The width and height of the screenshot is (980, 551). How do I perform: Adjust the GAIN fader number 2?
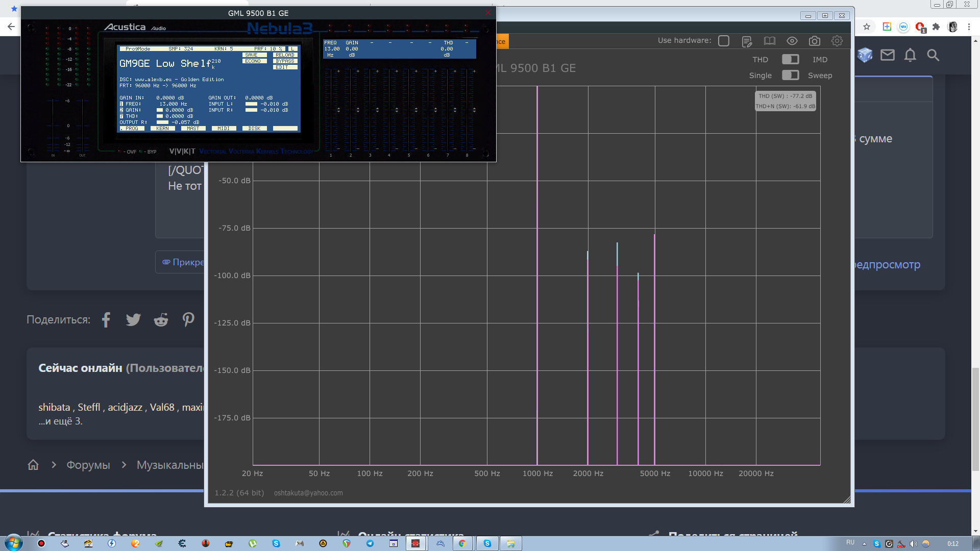[358, 110]
